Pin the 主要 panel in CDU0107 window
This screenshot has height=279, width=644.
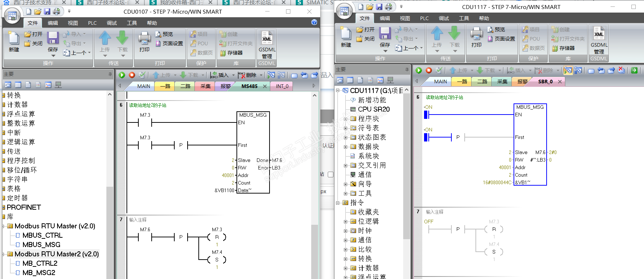pos(110,74)
